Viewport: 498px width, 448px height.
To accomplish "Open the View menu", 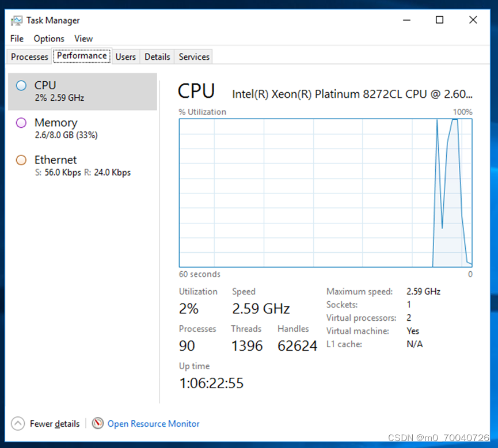I will [83, 39].
